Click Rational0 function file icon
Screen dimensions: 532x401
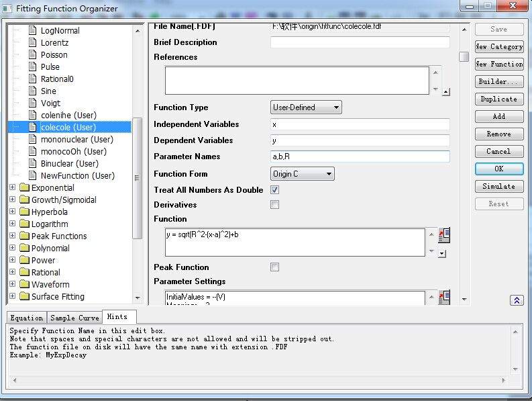click(33, 79)
